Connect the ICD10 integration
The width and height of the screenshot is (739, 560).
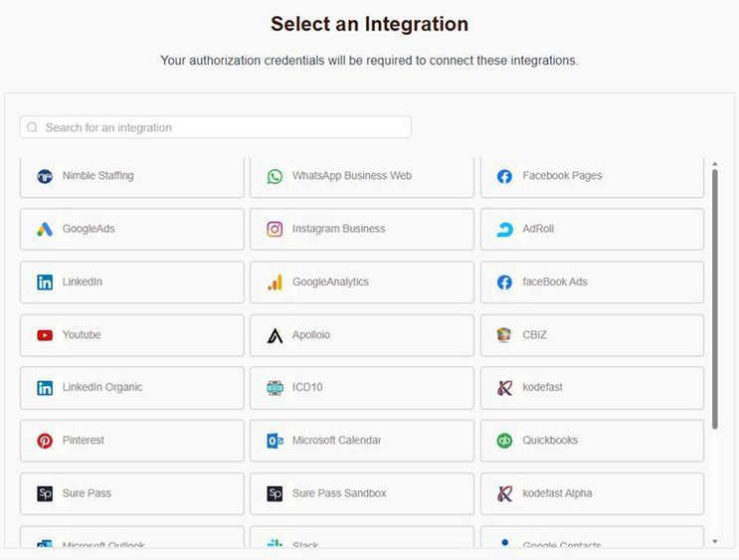(x=361, y=388)
